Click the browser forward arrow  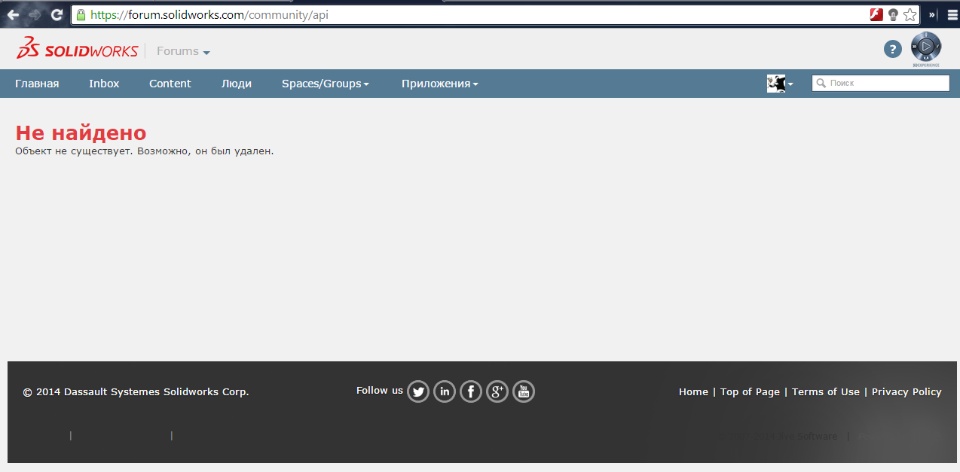pos(35,15)
